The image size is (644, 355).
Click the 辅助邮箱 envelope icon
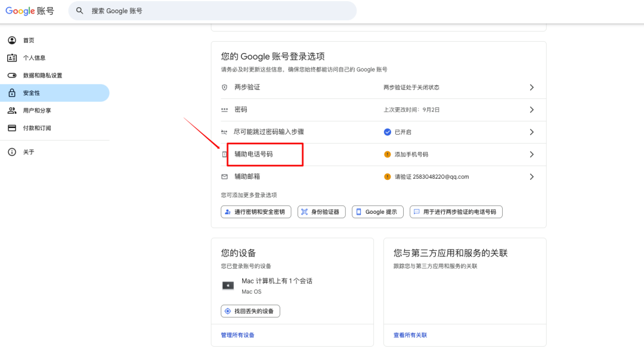tap(224, 177)
